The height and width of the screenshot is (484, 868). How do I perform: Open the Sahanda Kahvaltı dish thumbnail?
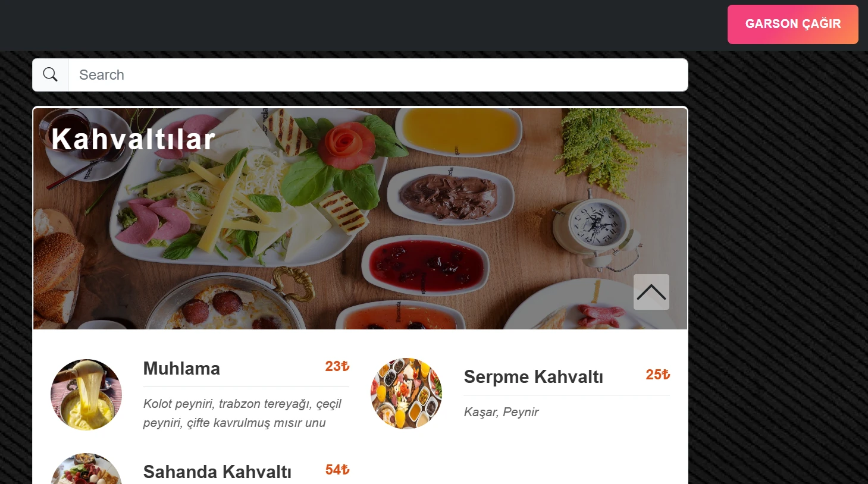(x=86, y=469)
